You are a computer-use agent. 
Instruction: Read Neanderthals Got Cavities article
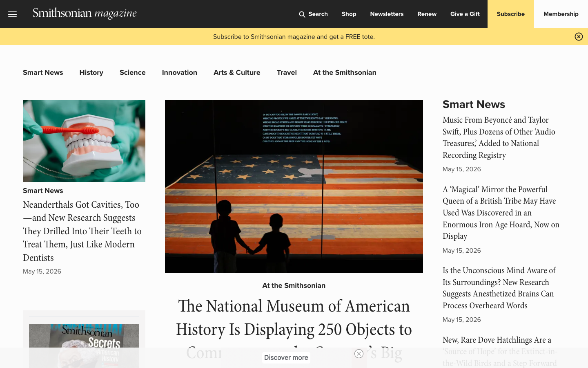click(82, 231)
